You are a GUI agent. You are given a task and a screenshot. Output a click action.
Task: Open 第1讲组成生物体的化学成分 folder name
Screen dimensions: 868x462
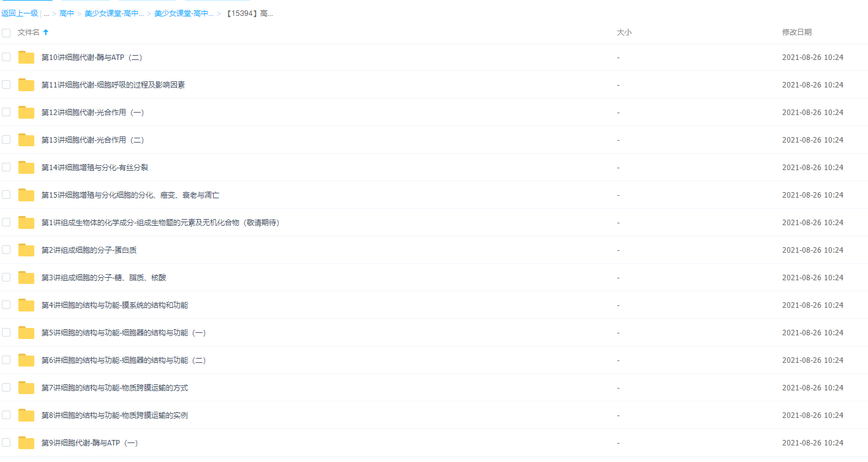(x=160, y=223)
